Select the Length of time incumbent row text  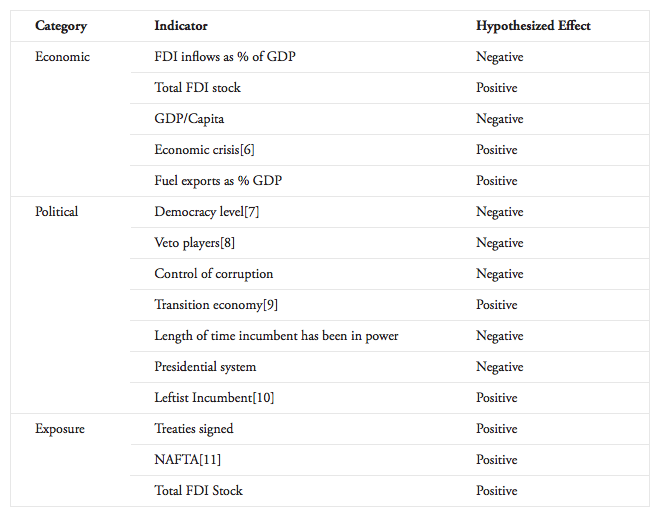click(276, 336)
